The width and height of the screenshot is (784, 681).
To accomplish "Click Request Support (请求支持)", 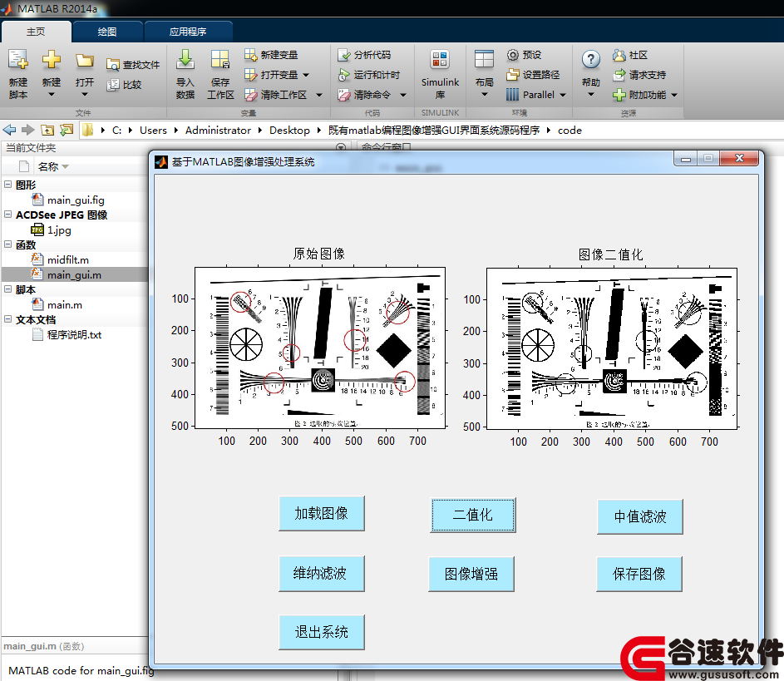I will click(x=639, y=75).
